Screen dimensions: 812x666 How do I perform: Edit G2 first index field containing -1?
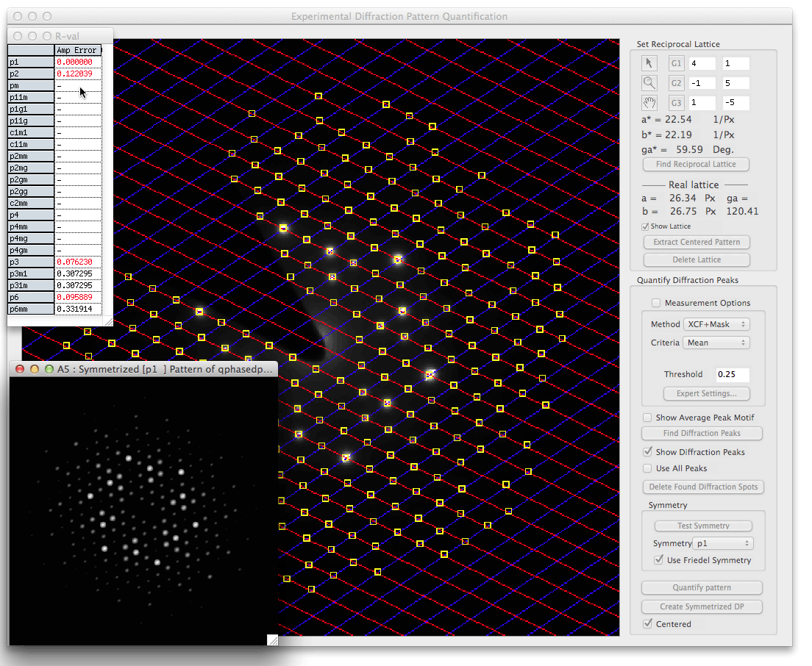(x=702, y=83)
